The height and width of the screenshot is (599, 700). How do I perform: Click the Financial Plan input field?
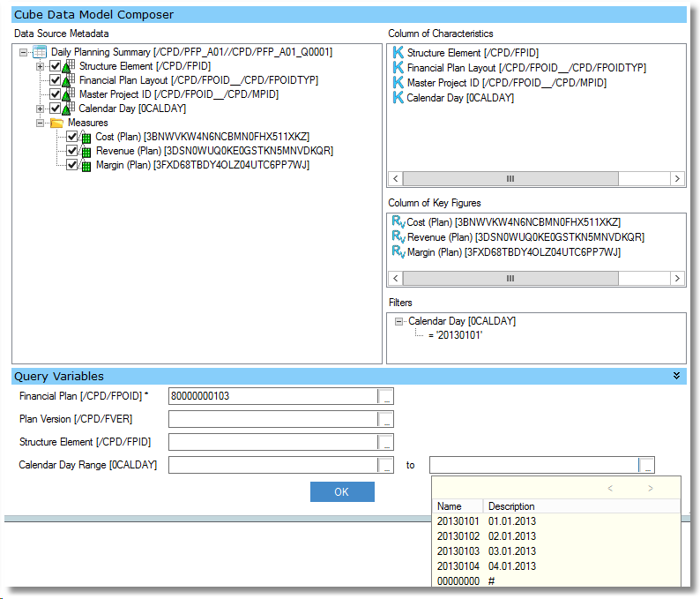click(273, 396)
